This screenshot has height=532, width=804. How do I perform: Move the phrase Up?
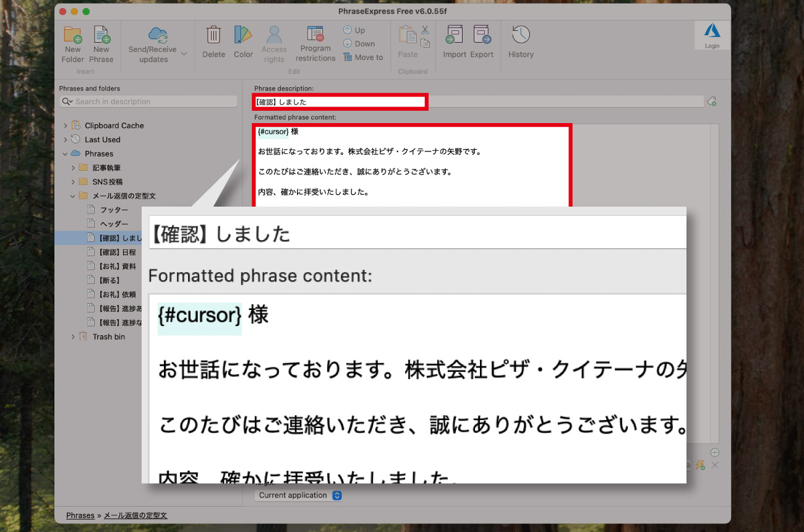pyautogui.click(x=354, y=30)
